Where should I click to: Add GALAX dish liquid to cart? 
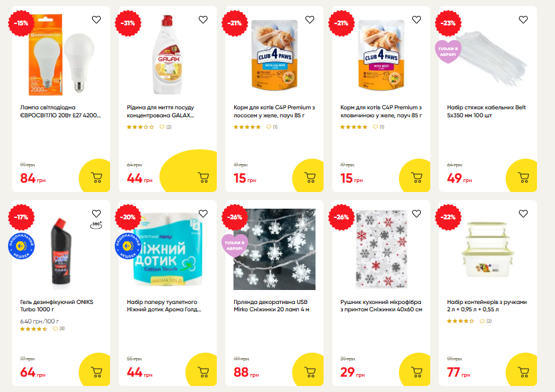203,178
